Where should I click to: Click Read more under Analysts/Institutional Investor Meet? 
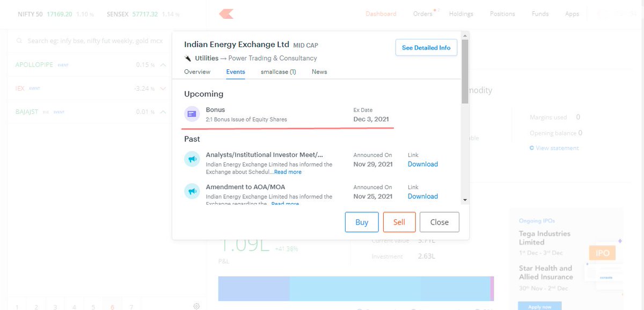point(288,172)
